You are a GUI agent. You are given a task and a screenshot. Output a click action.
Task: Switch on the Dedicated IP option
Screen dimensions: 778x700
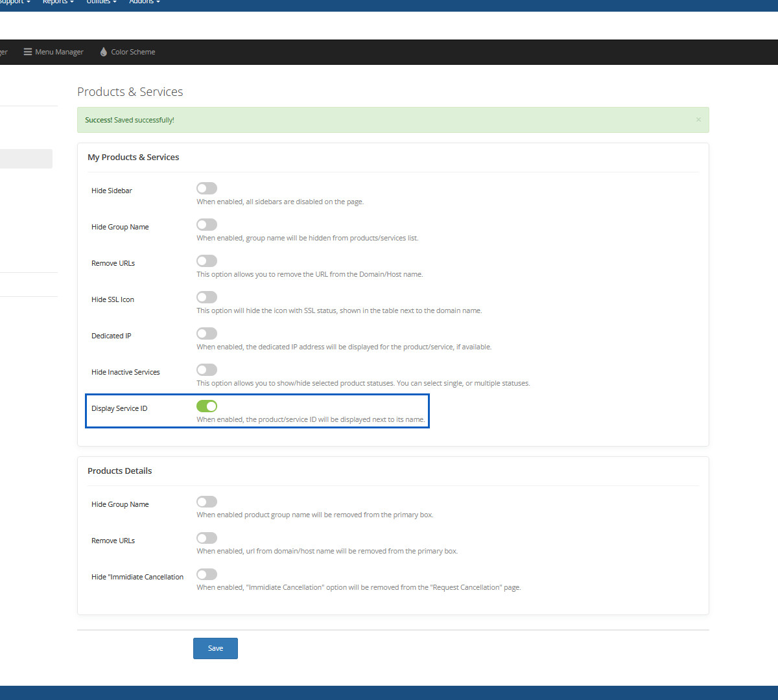coord(207,334)
